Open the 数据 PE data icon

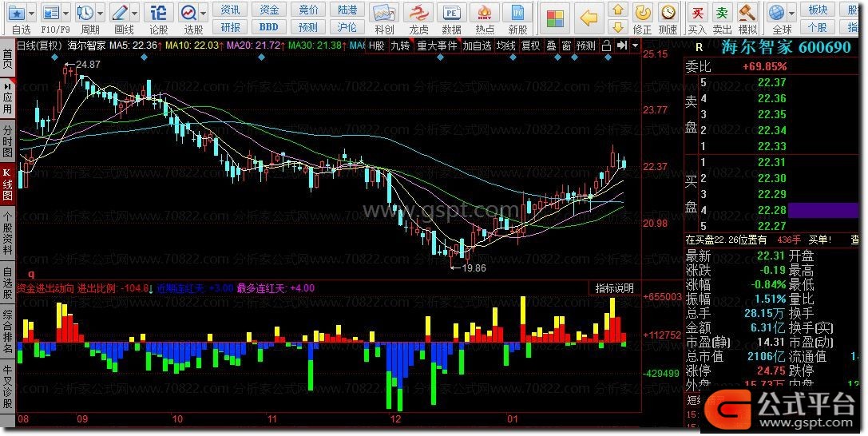click(x=451, y=13)
